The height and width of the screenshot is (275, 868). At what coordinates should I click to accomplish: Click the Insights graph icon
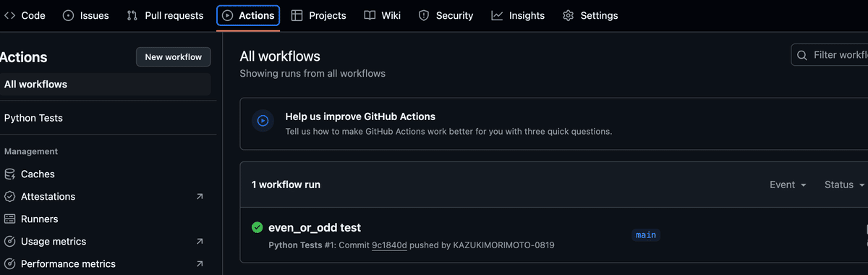pyautogui.click(x=497, y=15)
